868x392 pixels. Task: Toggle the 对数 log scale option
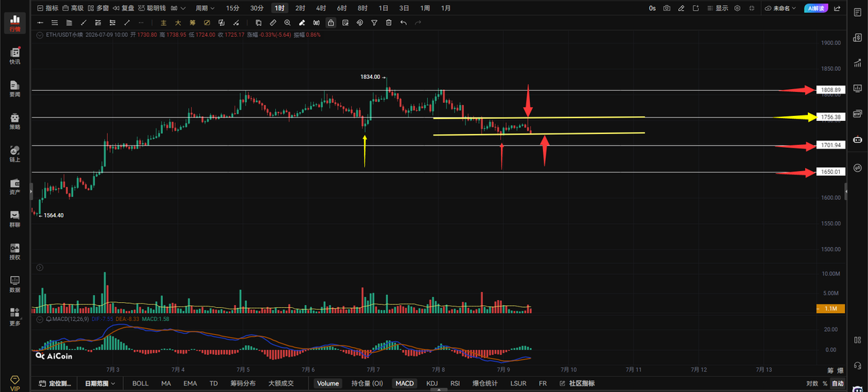click(x=812, y=383)
